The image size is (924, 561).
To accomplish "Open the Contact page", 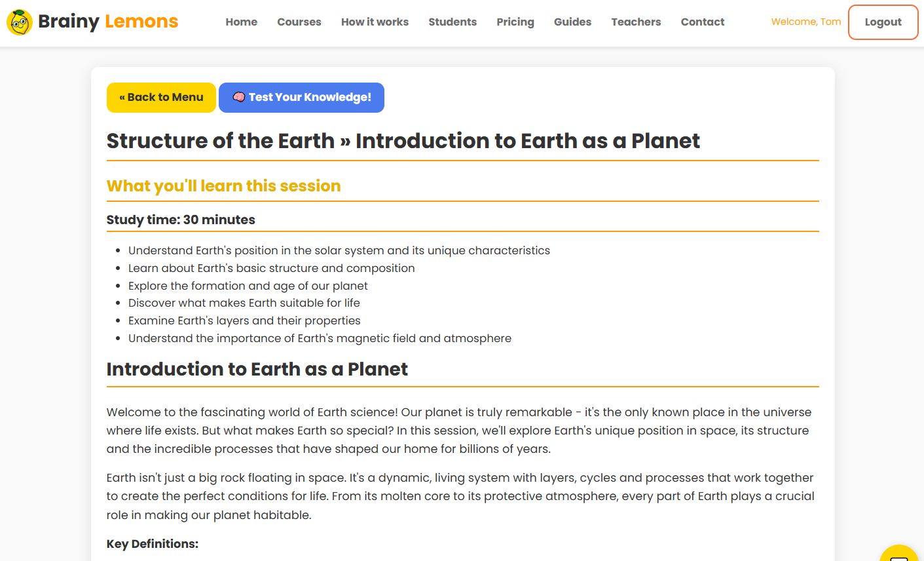I will (x=702, y=22).
